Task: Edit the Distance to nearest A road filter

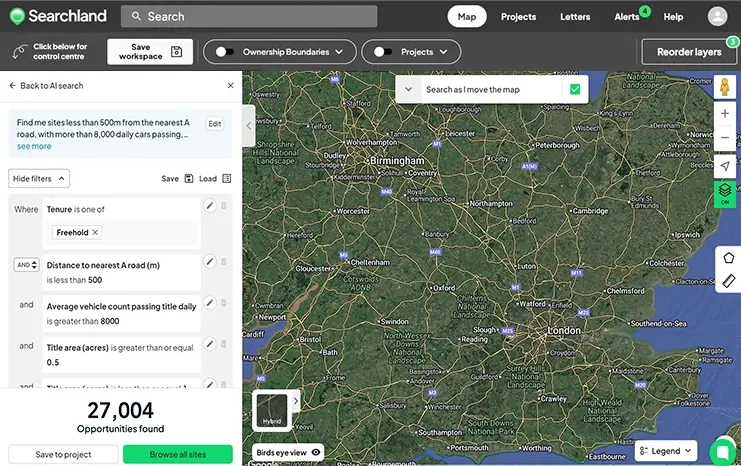Action: click(x=210, y=261)
